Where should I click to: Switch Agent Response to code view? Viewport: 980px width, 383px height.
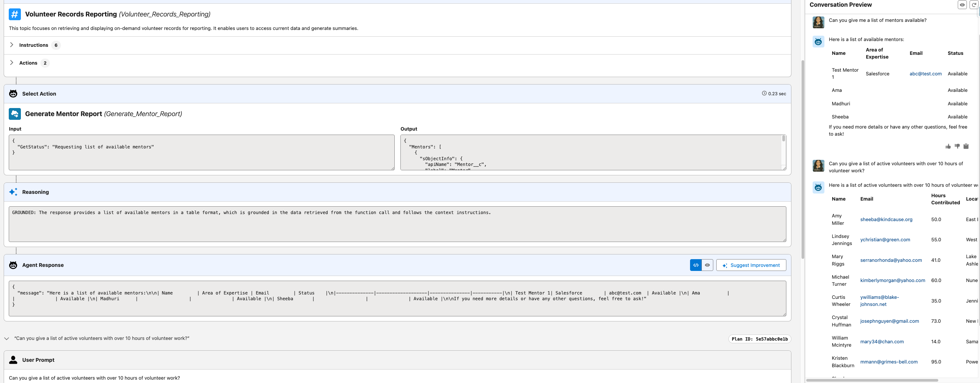[696, 265]
